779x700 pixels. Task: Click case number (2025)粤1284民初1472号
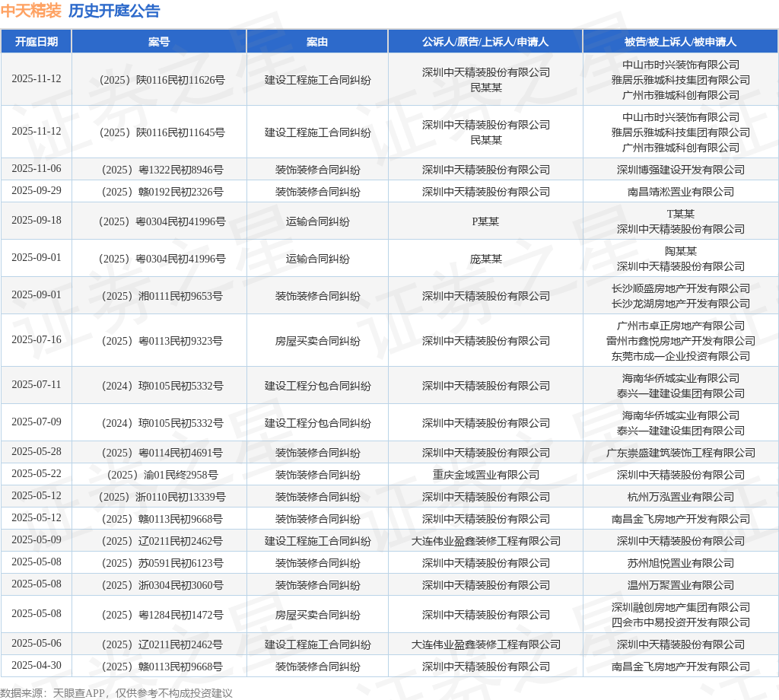(162, 615)
